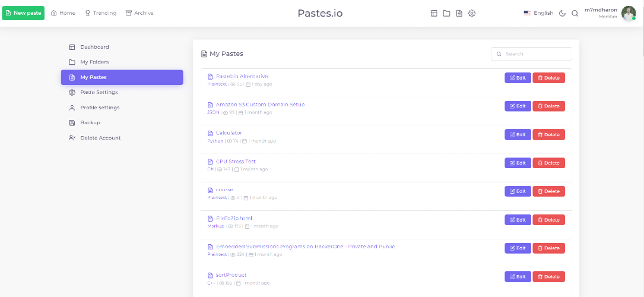Open the CPU Stress Test paste

236,162
